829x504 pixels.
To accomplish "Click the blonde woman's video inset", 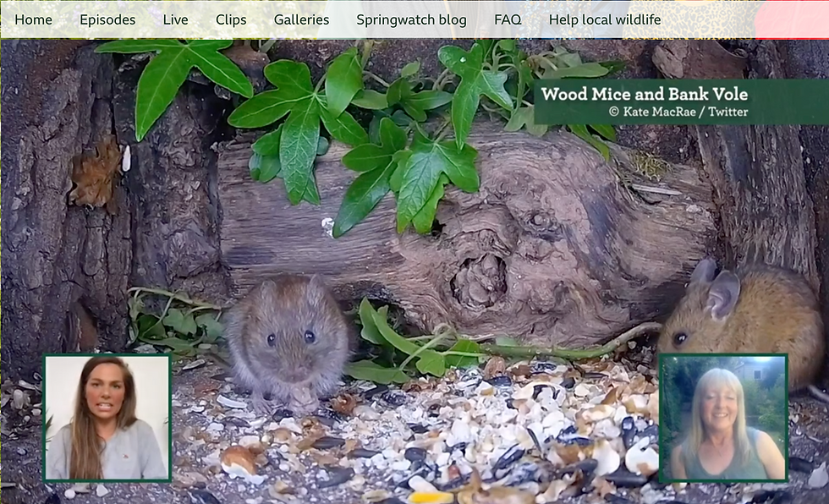I will [723, 418].
